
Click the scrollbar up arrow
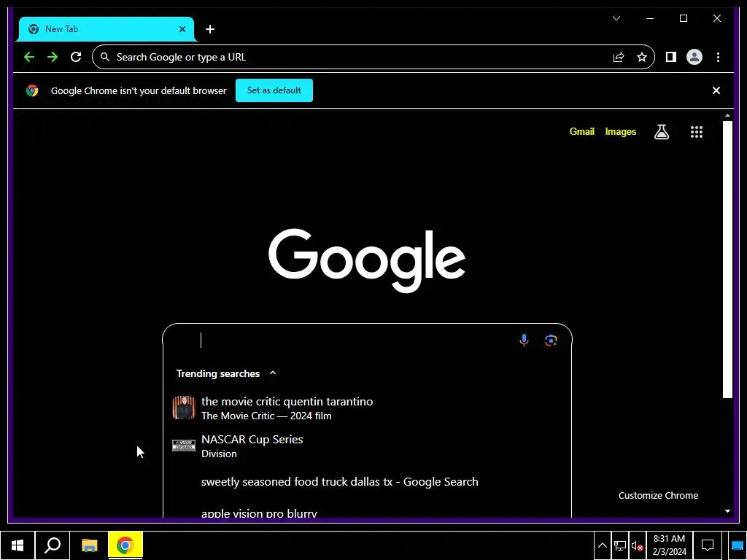point(727,116)
